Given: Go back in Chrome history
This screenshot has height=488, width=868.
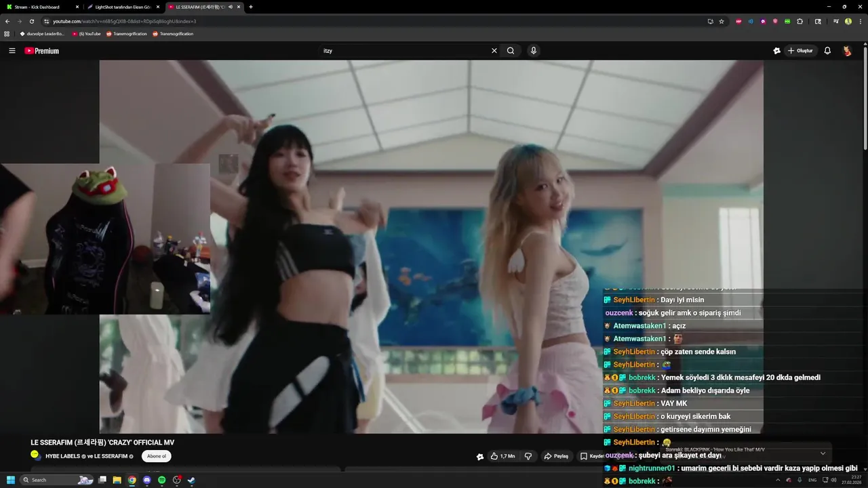Looking at the screenshot, I should pos(7,21).
